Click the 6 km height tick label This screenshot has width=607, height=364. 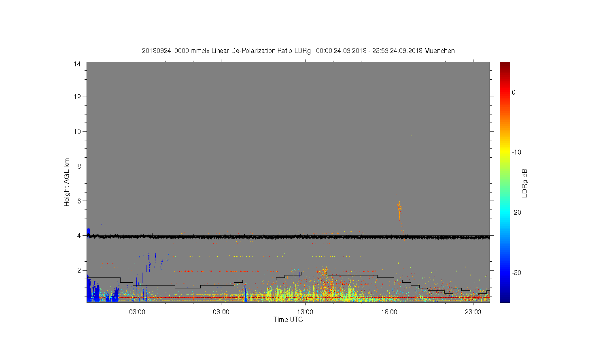tap(79, 201)
